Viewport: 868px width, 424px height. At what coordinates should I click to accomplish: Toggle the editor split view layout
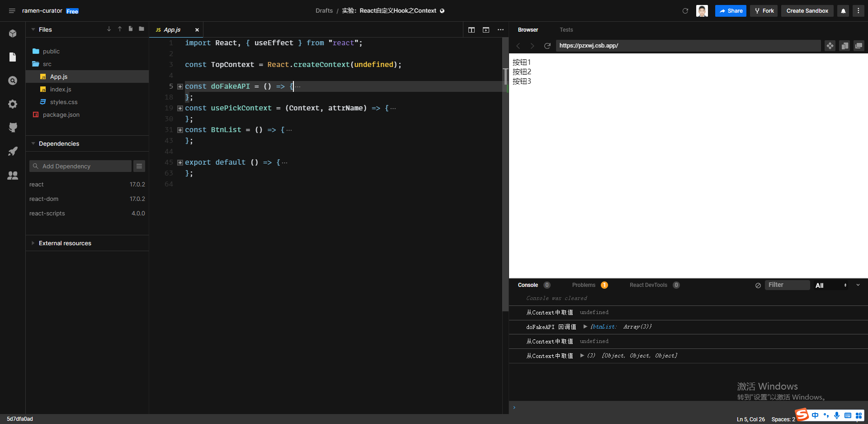pyautogui.click(x=472, y=30)
